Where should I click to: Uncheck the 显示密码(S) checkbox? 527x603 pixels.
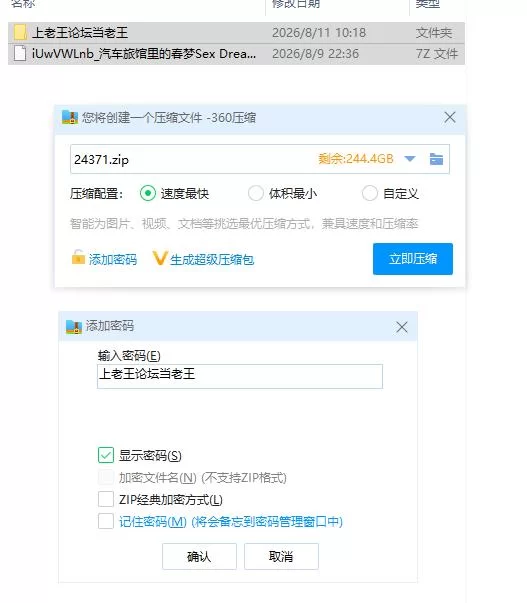[106, 455]
